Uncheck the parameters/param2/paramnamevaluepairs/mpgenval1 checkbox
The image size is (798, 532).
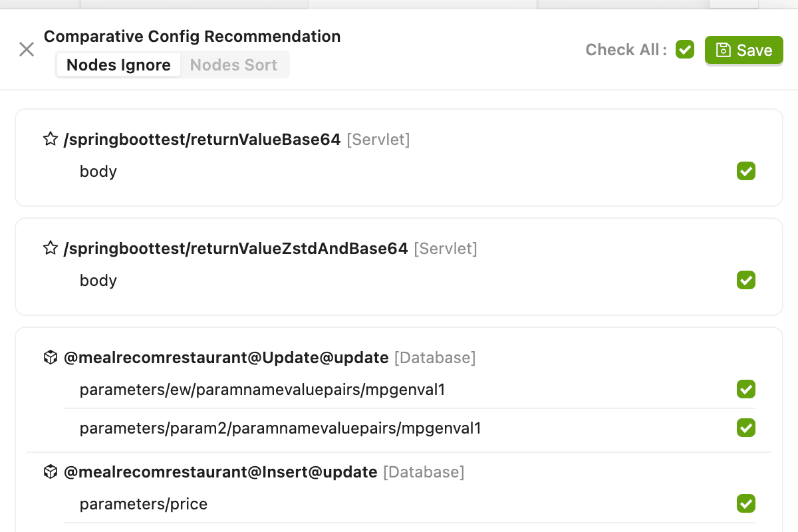tap(746, 428)
